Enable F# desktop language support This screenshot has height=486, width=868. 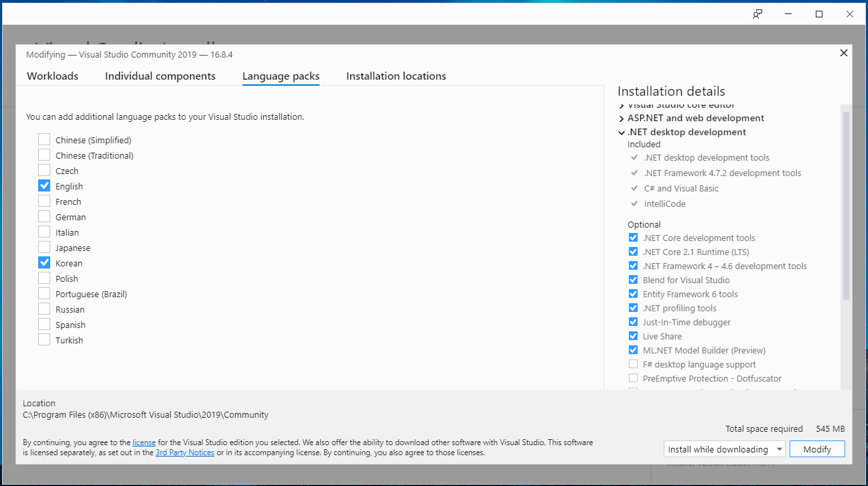(x=633, y=364)
